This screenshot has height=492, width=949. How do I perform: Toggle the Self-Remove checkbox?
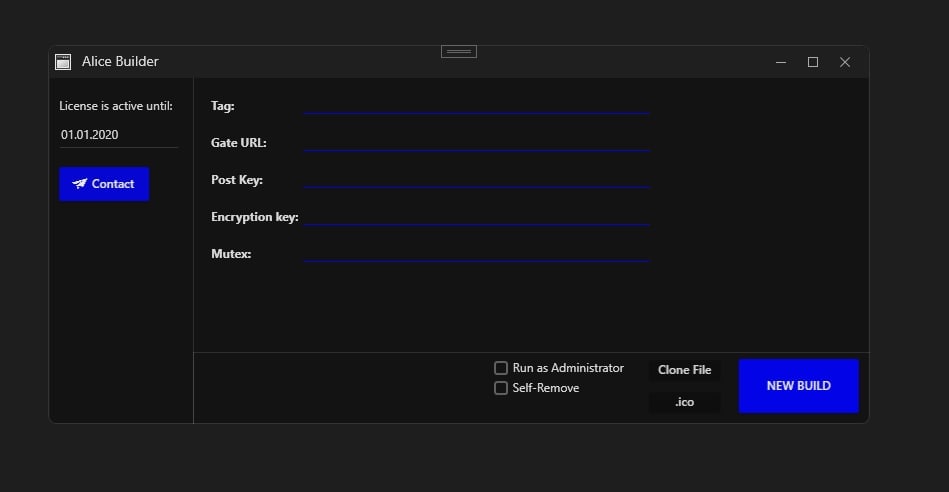(501, 388)
